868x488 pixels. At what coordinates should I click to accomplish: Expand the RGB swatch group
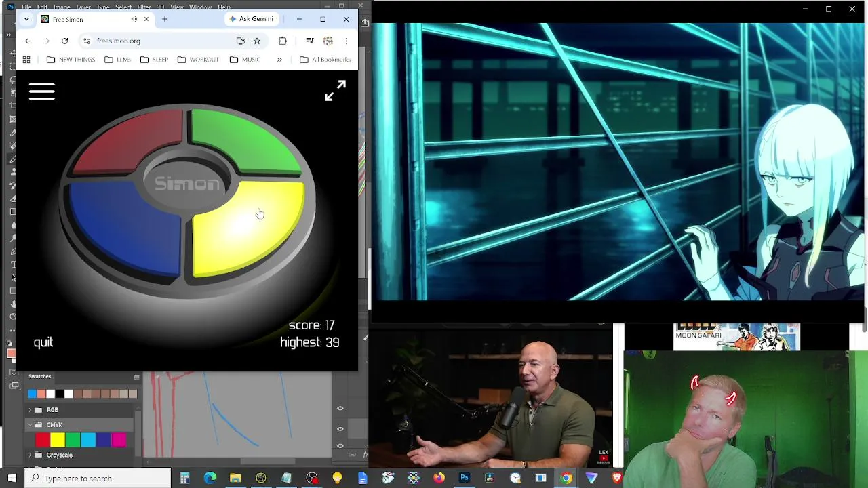[30, 410]
